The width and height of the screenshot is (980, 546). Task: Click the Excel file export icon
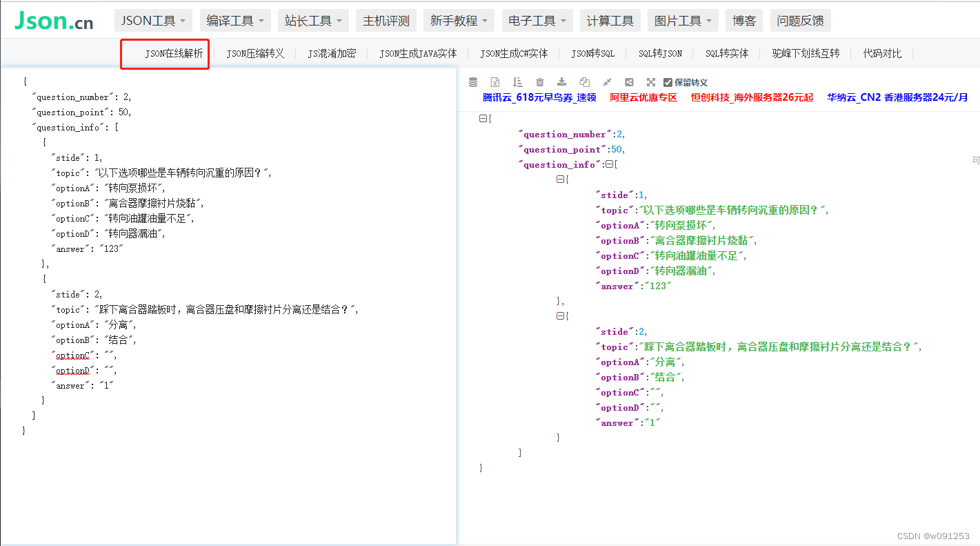click(x=495, y=82)
